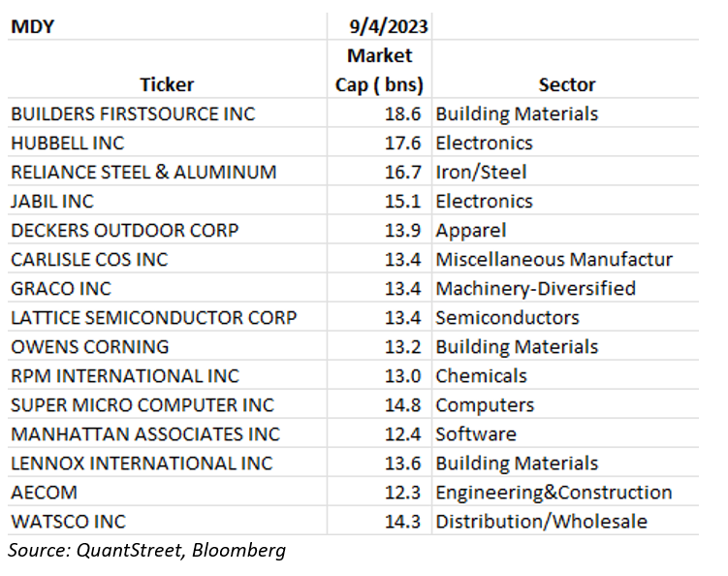Select CARLISLE COS INC cell
Screen dimensions: 728x576
(89, 259)
